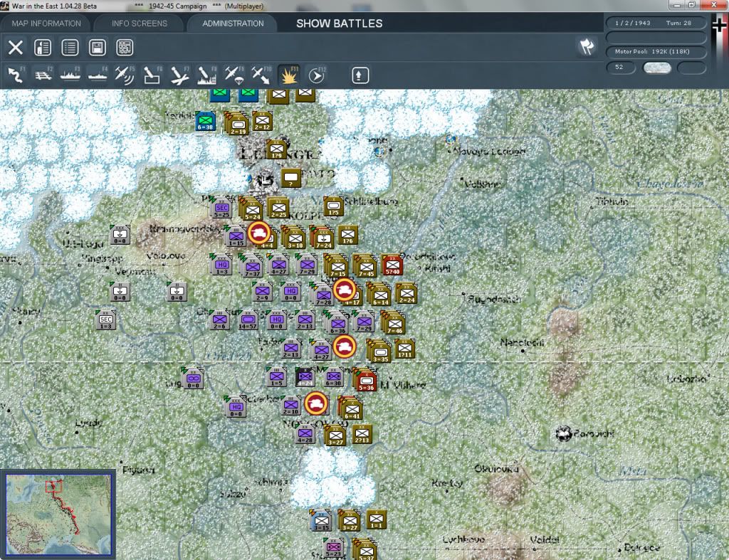Image resolution: width=729 pixels, height=560 pixels.
Task: Select the F10 air transfer mode icon
Action: pyautogui.click(x=261, y=75)
